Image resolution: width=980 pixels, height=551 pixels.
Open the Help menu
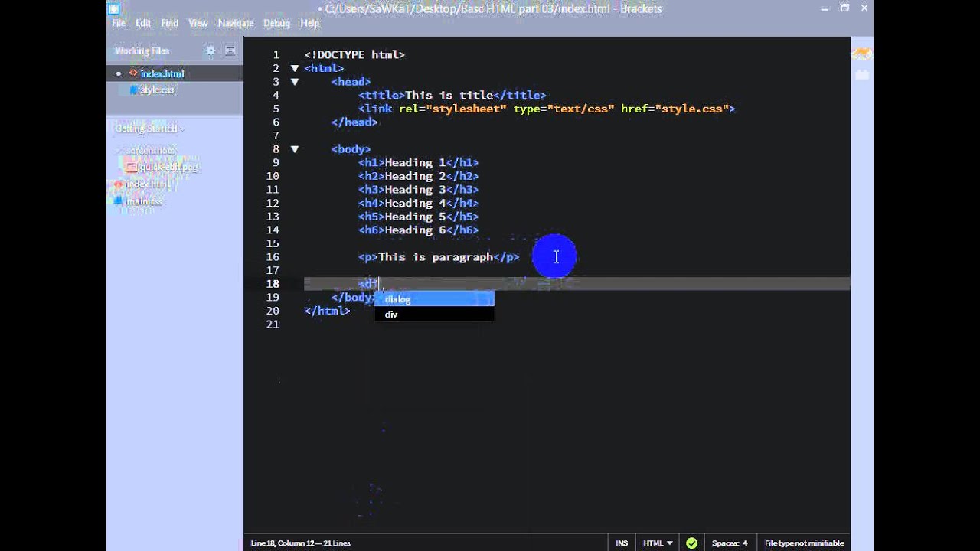pos(309,24)
